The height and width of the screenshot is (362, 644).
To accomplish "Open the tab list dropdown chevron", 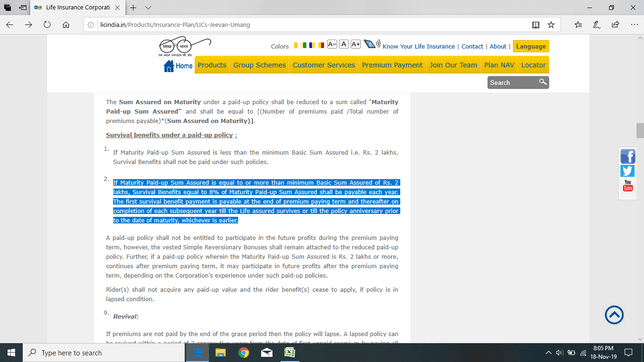I will coord(148,7).
